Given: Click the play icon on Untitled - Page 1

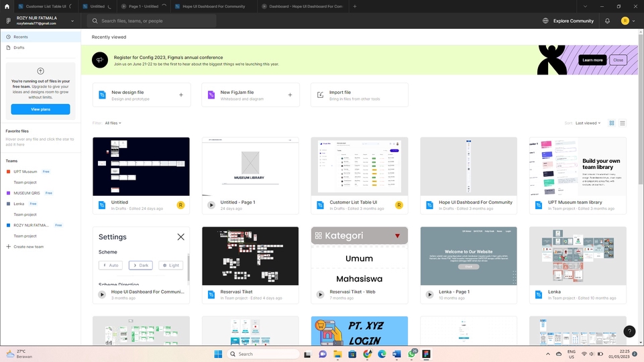Looking at the screenshot, I should click(211, 205).
